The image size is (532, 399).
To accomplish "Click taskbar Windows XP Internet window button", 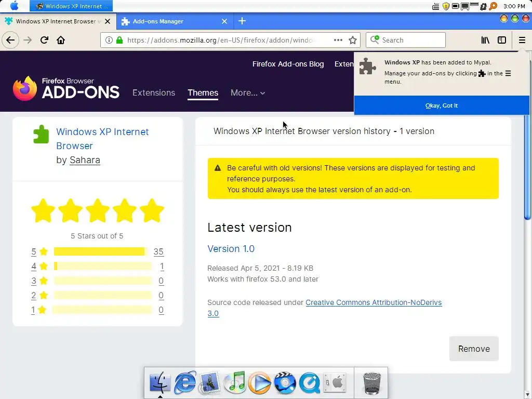I will pyautogui.click(x=71, y=6).
